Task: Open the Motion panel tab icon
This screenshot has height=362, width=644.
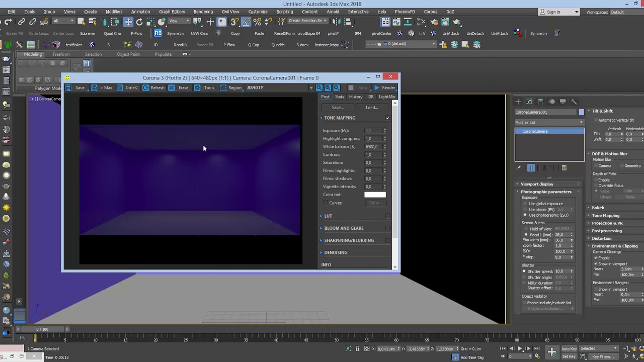Action: pos(551,102)
